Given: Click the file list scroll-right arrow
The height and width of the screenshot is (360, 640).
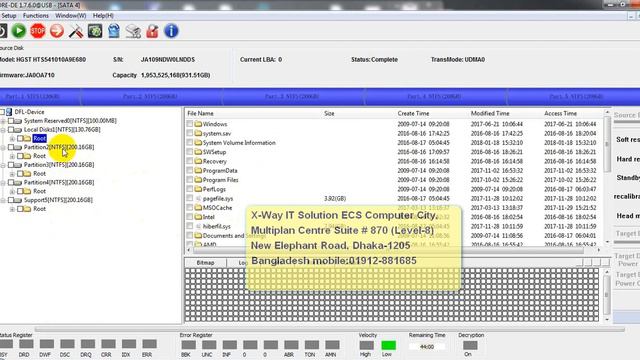Looking at the screenshot, I should [x=599, y=250].
